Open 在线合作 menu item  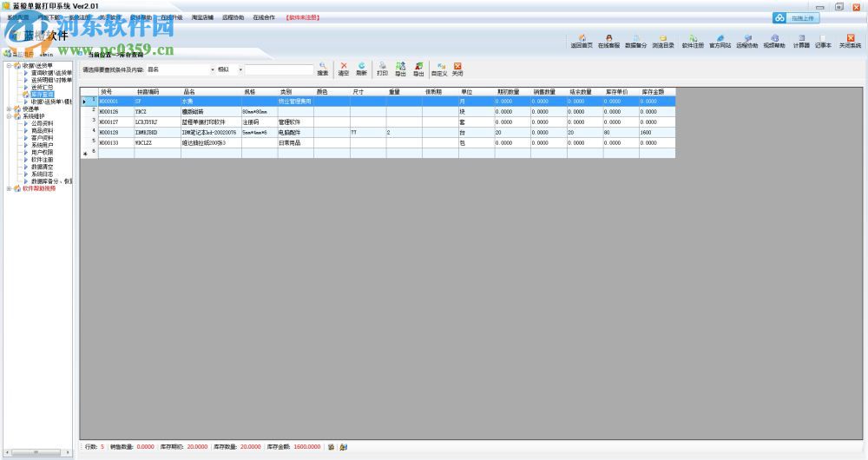(x=264, y=17)
